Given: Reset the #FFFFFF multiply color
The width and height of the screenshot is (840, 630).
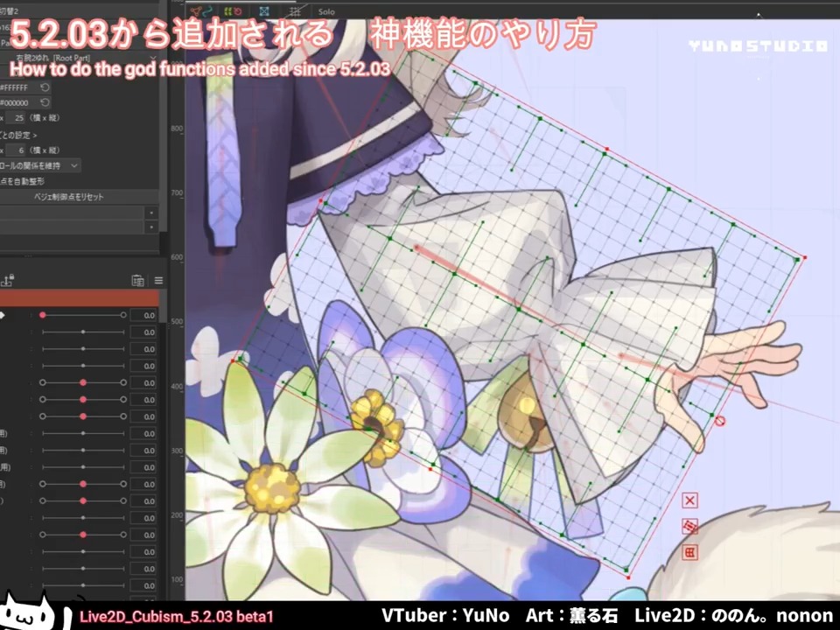Looking at the screenshot, I should (x=45, y=87).
